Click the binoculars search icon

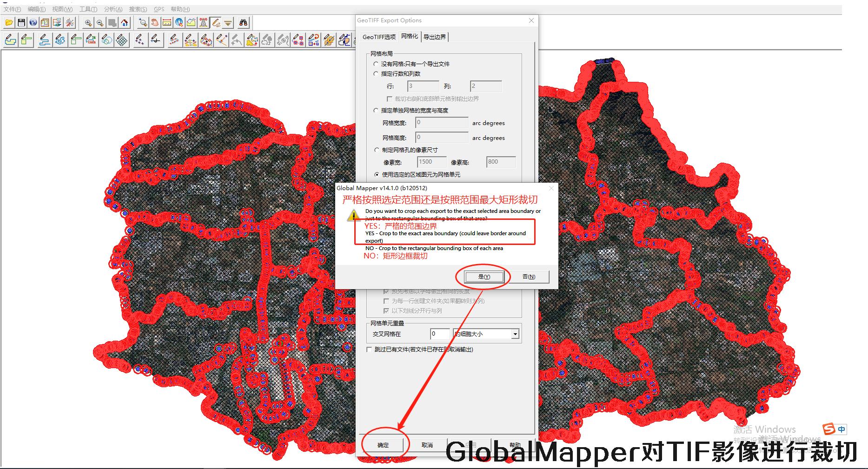pos(243,22)
